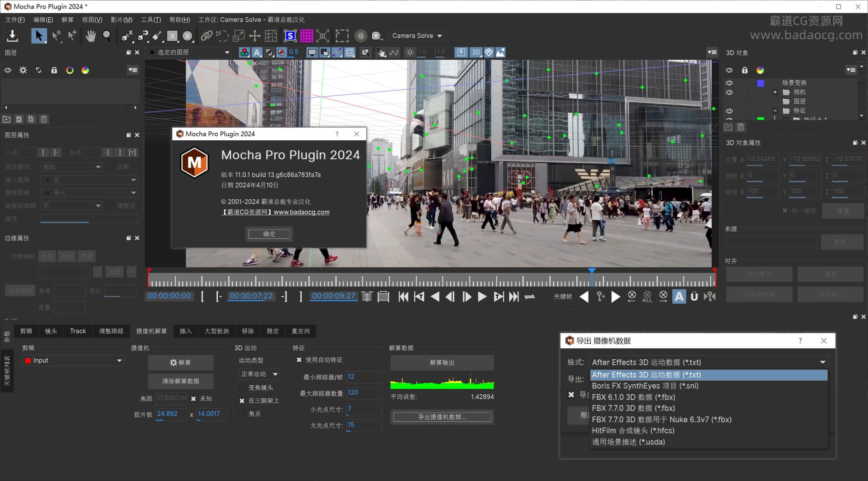Click the 导出摄像机数据... button
868x481 pixels.
click(442, 417)
